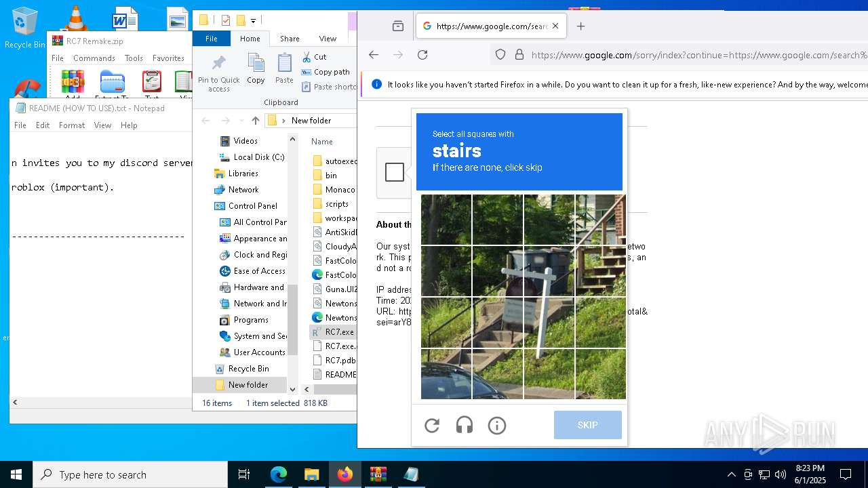Image resolution: width=868 pixels, height=488 pixels.
Task: Open the Format menu in Notepad
Action: click(x=72, y=125)
